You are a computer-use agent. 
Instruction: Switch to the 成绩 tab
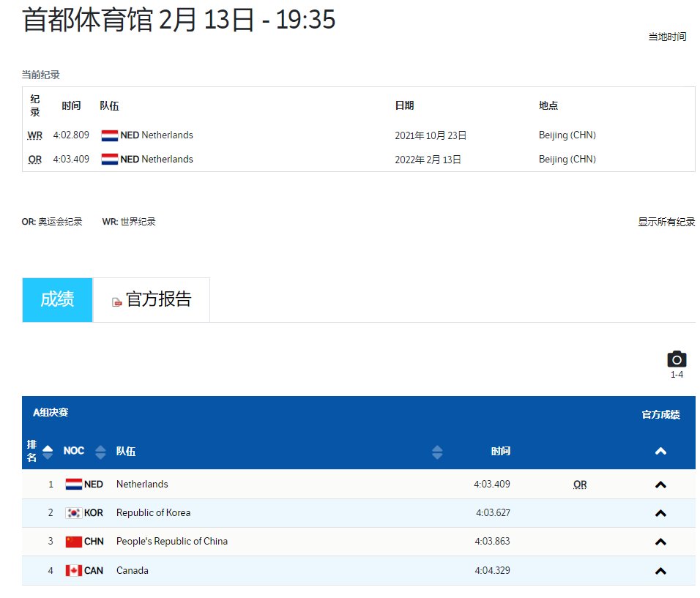coord(57,299)
